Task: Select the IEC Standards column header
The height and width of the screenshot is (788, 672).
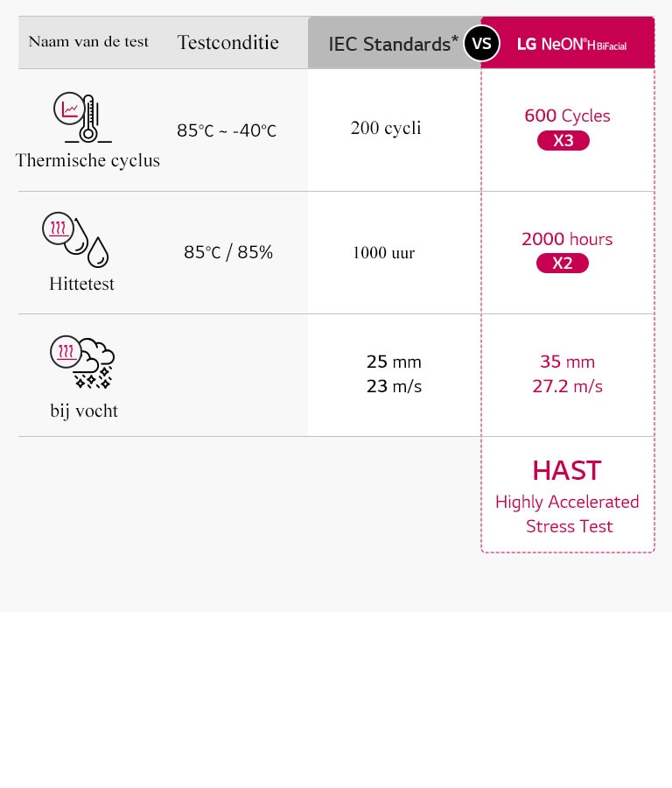Action: pos(393,44)
